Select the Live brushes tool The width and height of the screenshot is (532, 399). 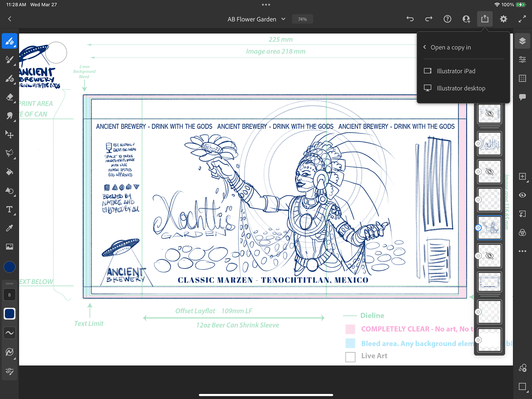pyautogui.click(x=9, y=60)
